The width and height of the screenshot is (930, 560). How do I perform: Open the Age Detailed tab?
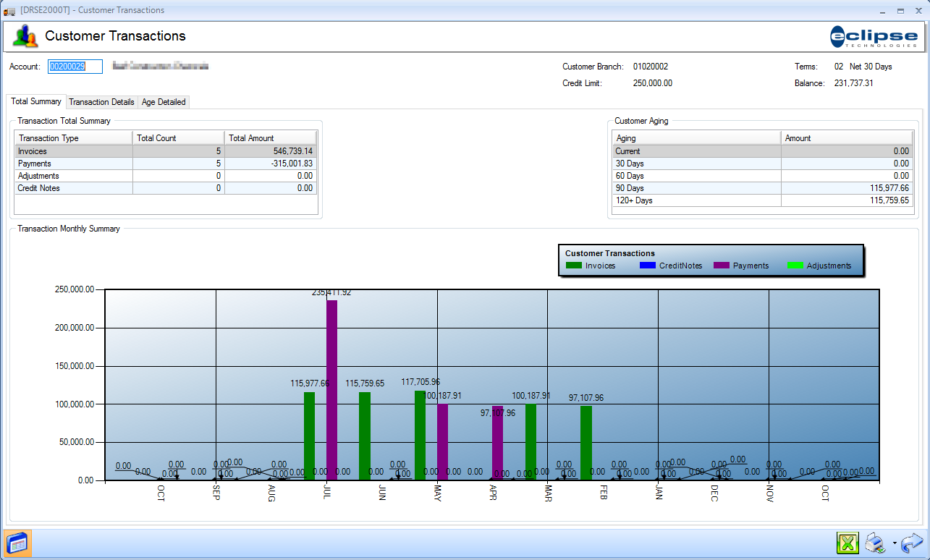coord(164,102)
